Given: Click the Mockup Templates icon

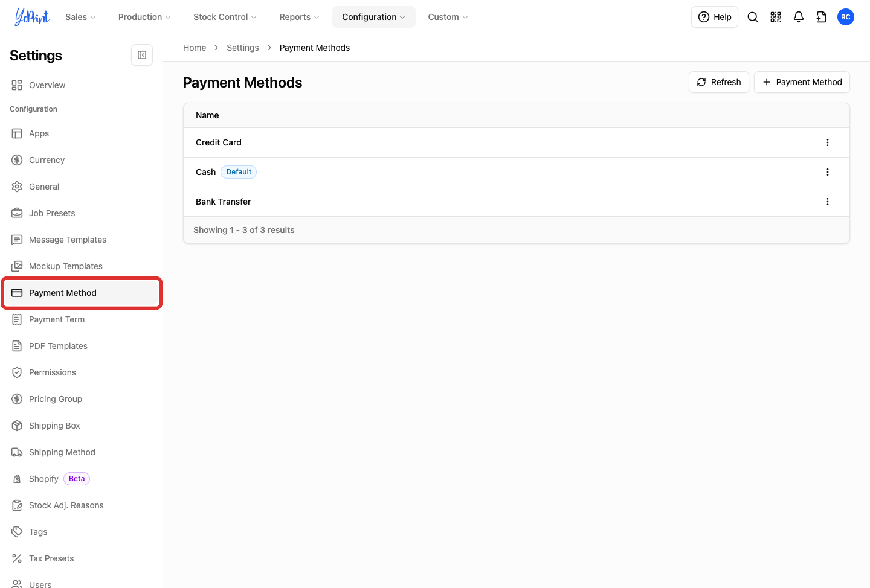Looking at the screenshot, I should (x=17, y=266).
